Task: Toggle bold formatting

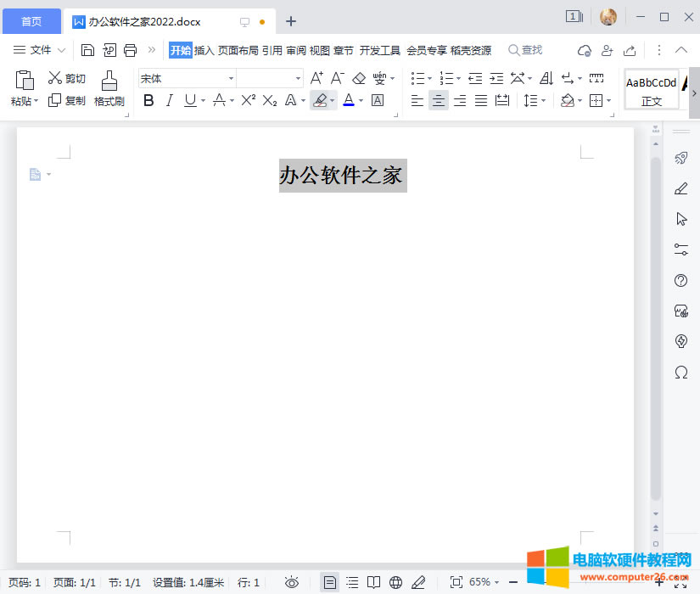Action: 148,100
